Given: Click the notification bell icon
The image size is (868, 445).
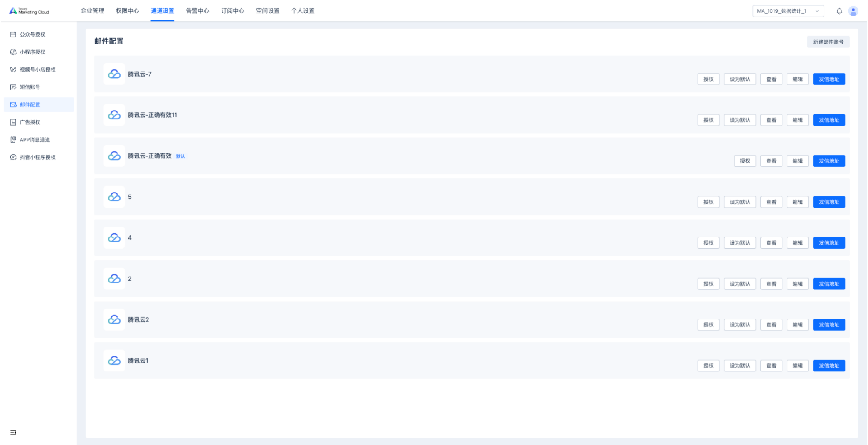Looking at the screenshot, I should (x=839, y=11).
